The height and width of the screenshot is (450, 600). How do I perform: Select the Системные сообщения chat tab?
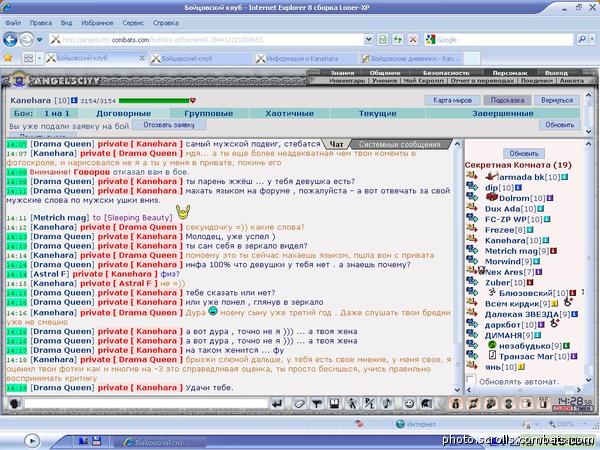(399, 144)
